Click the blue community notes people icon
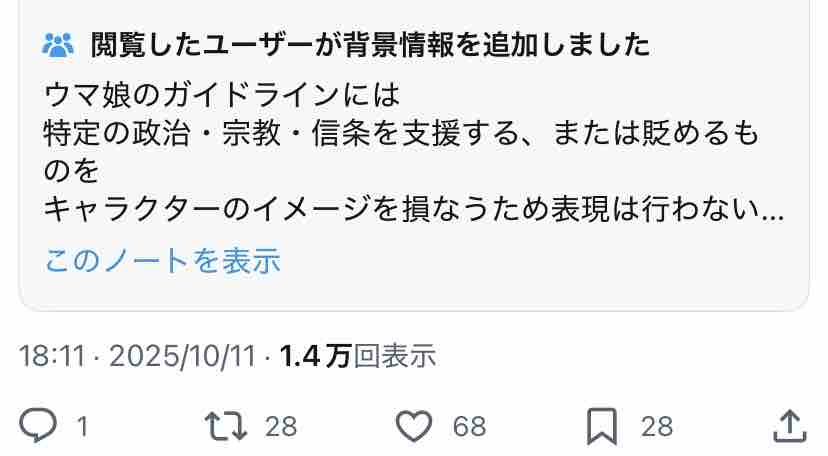The image size is (828, 456). click(x=58, y=45)
